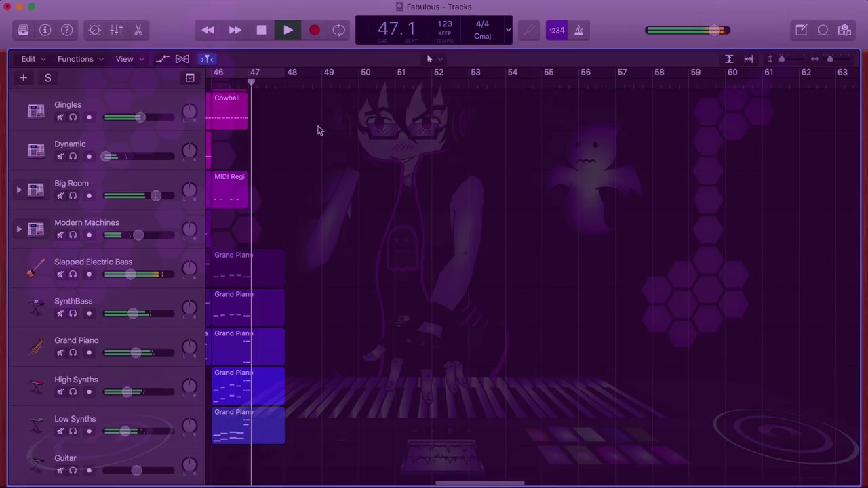Open the Notepad icon
The image size is (868, 488).
(801, 30)
